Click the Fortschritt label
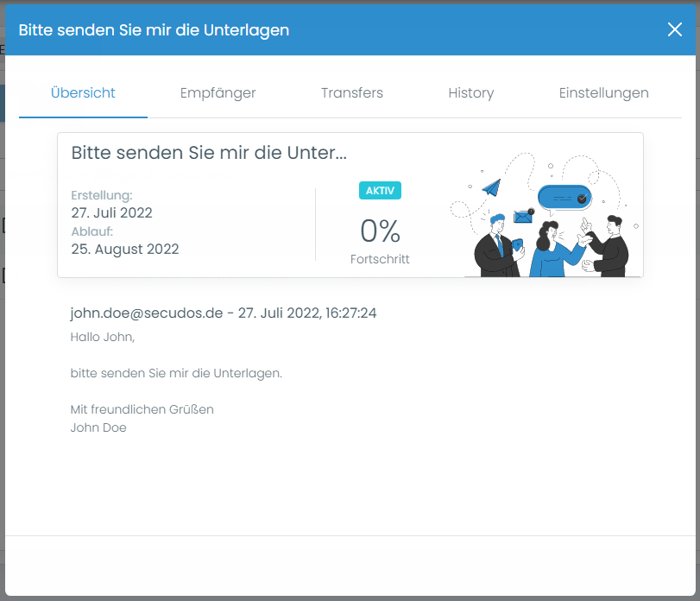Viewport: 700px width, 601px height. point(380,258)
